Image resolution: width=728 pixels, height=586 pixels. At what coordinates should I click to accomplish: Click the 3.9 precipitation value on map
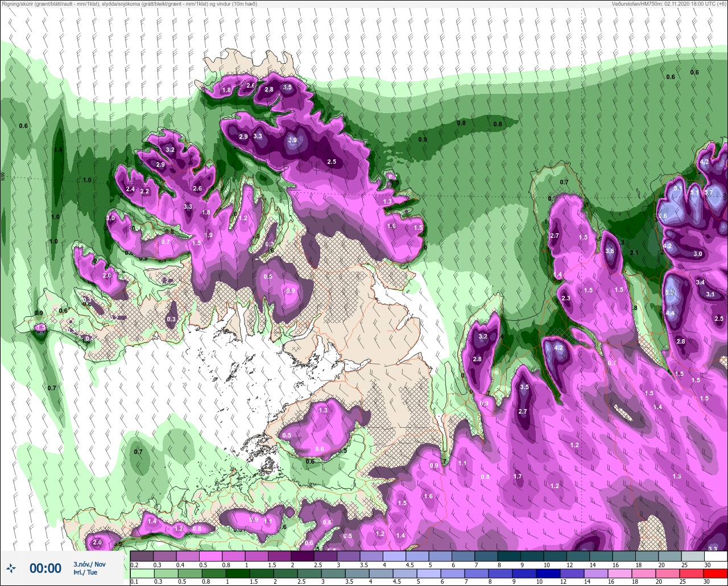pyautogui.click(x=292, y=140)
